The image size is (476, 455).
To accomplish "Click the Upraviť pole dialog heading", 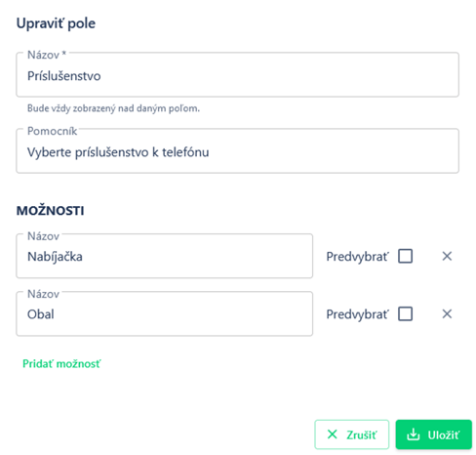I will click(x=56, y=23).
